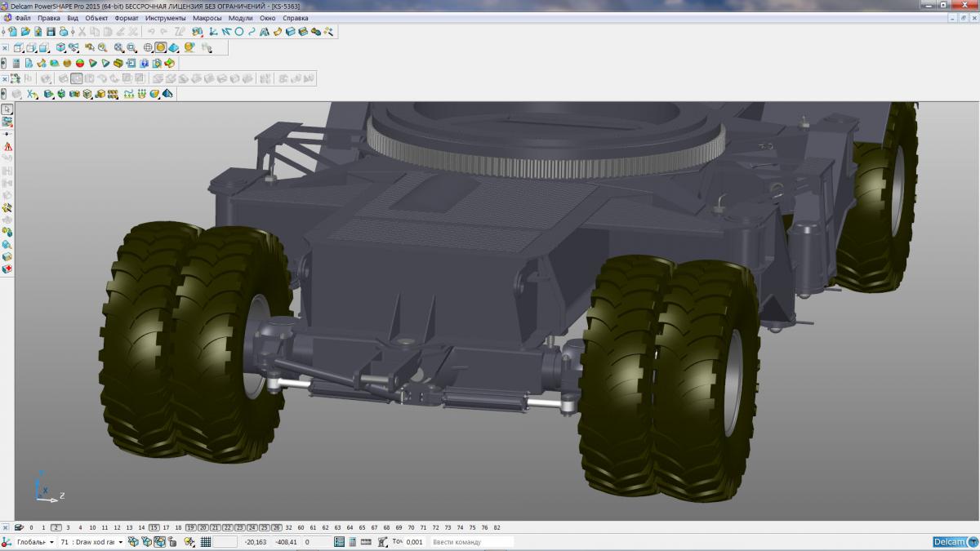
Task: Select wireframe view globe icon
Action: pos(148,47)
